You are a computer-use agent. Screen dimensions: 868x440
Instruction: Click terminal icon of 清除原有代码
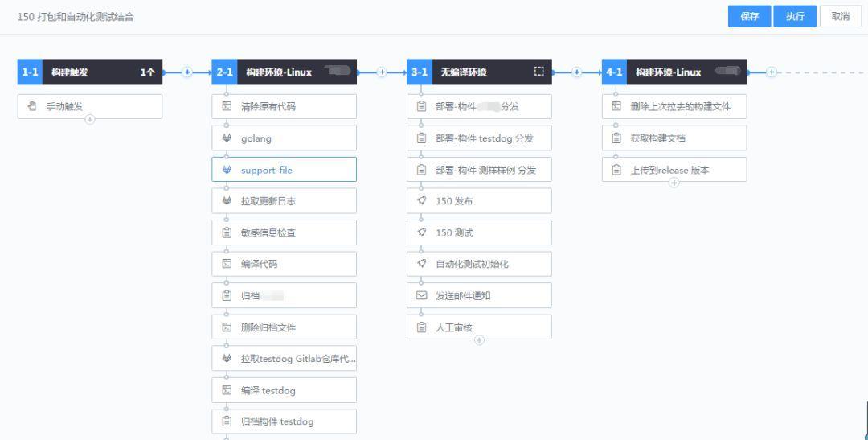227,106
